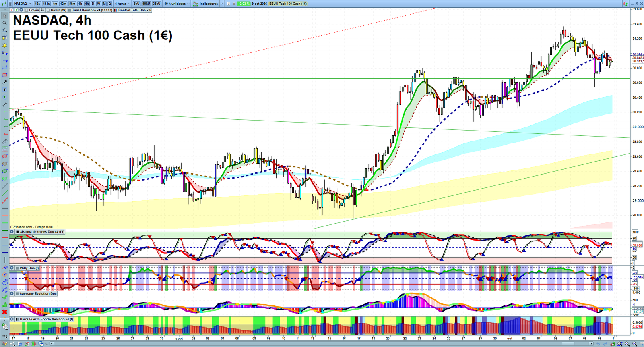644x347 pixels.
Task: Click the green check mark icon
Action: [4, 297]
